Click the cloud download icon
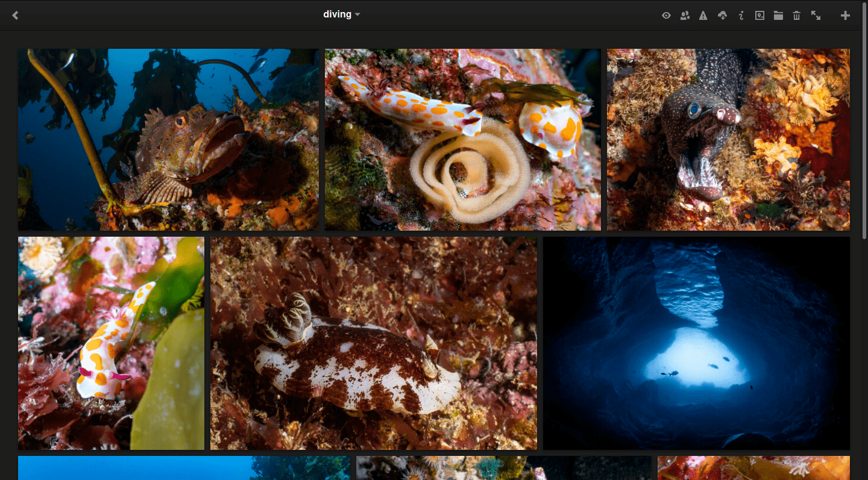 click(722, 16)
